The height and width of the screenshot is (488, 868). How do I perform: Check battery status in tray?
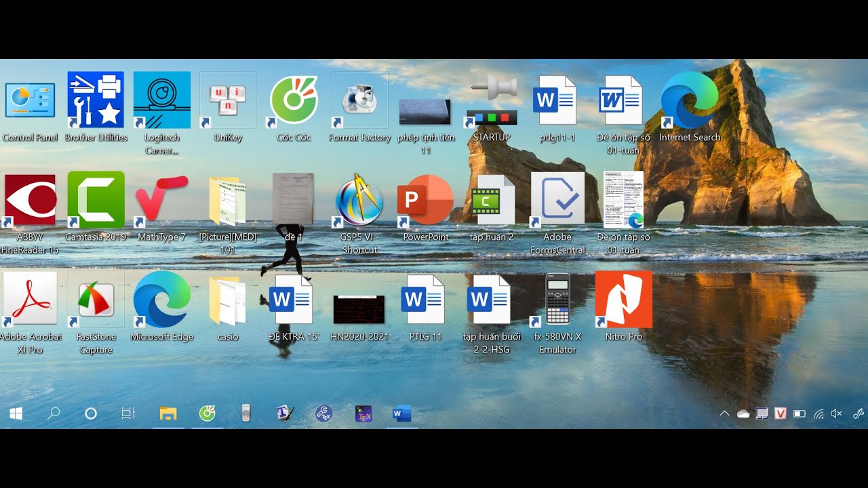[800, 413]
